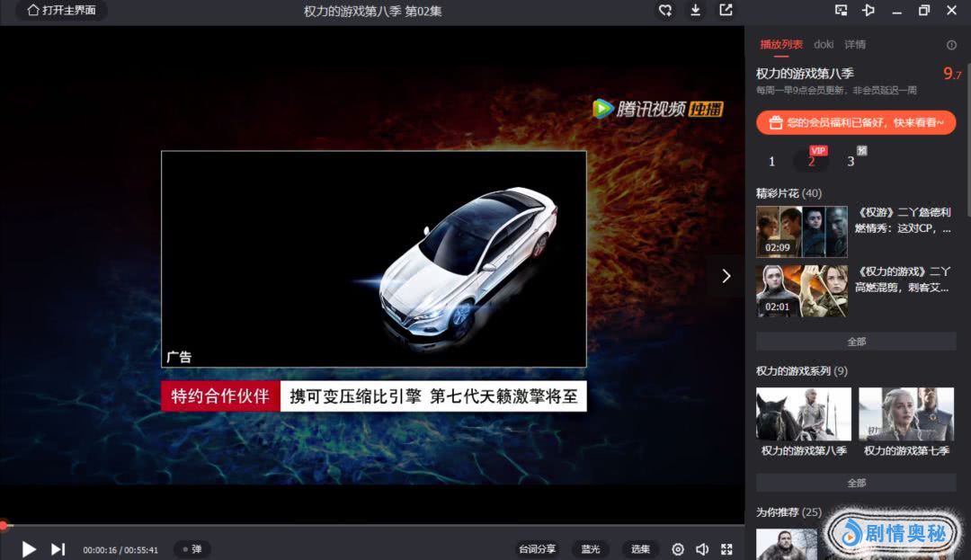Viewport: 971px width, 560px height.
Task: Enter fullscreen mode
Action: [x=726, y=549]
